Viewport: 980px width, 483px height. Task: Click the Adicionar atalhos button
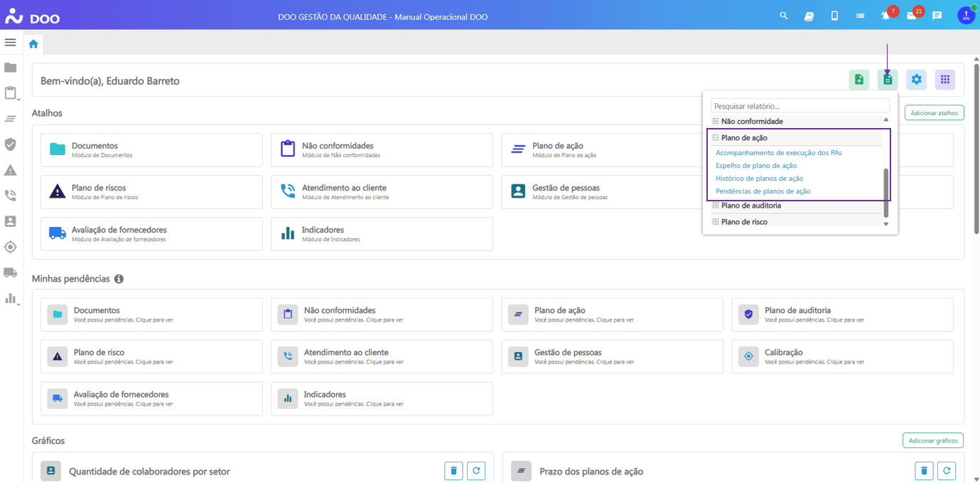coord(934,113)
